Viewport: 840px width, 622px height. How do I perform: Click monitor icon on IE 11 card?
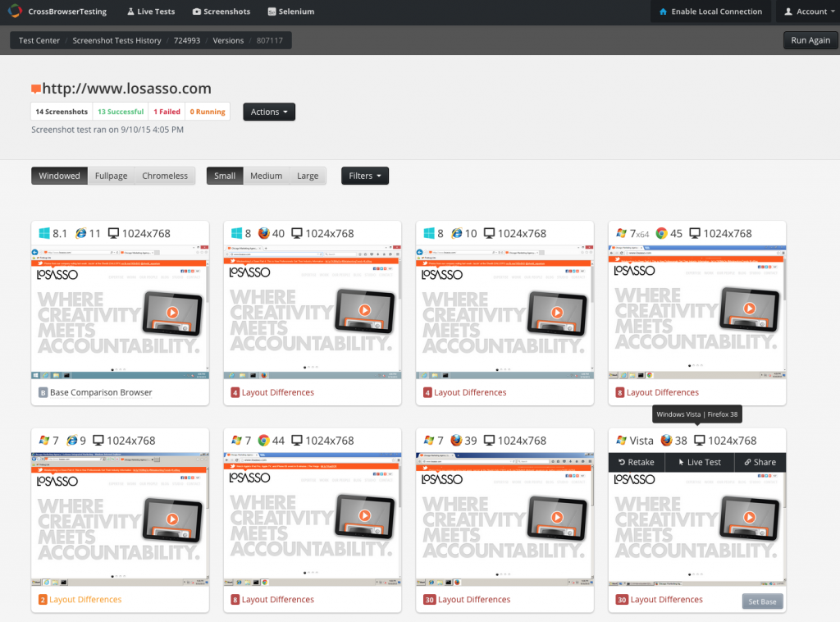[x=113, y=233]
